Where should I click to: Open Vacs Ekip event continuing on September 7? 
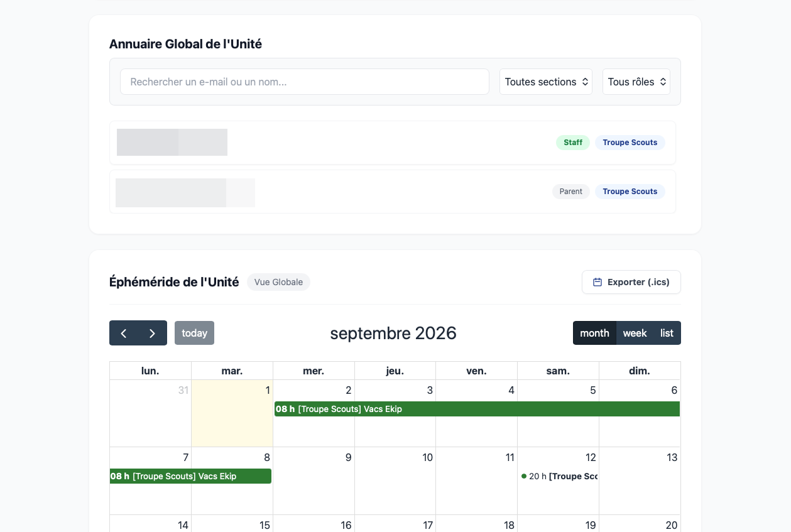pos(190,476)
